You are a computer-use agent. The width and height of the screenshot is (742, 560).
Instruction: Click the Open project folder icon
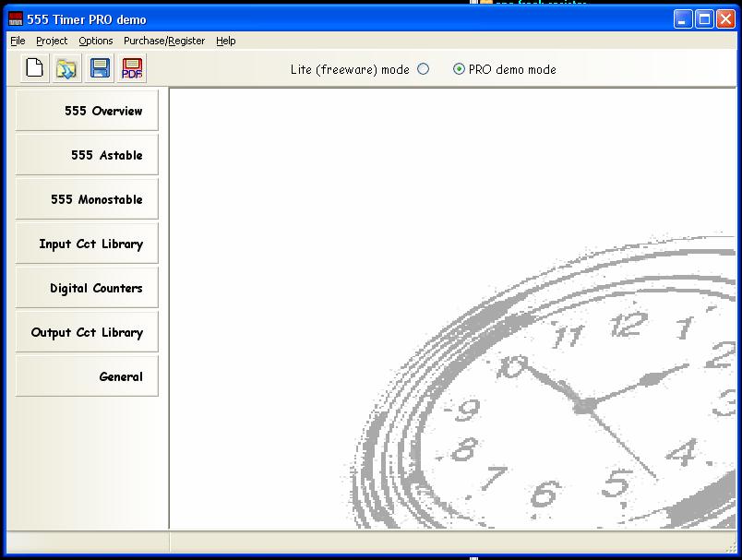coord(66,68)
